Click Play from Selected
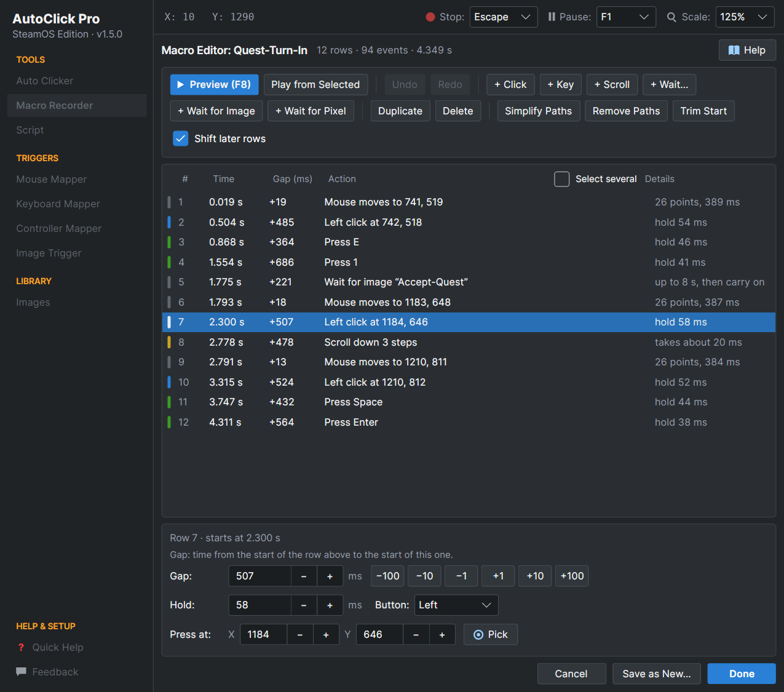The image size is (784, 692). pos(315,85)
